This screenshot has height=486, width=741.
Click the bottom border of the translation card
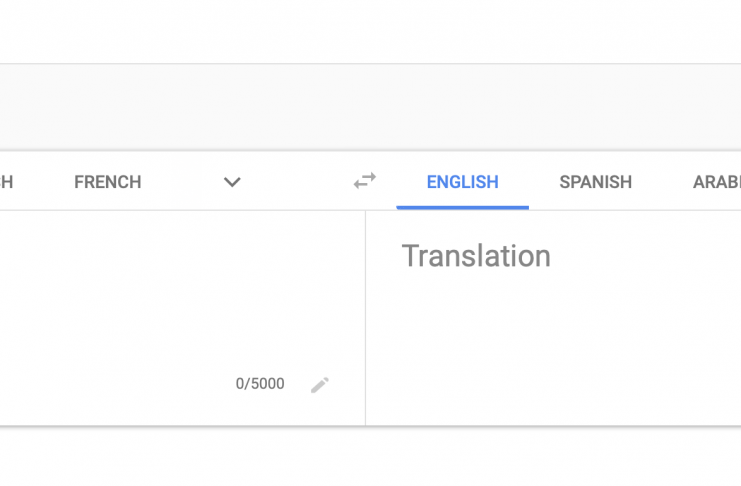pyautogui.click(x=370, y=426)
